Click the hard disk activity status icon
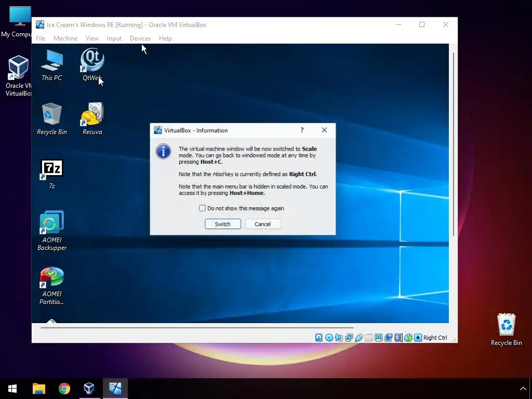The width and height of the screenshot is (532, 399). (318, 338)
